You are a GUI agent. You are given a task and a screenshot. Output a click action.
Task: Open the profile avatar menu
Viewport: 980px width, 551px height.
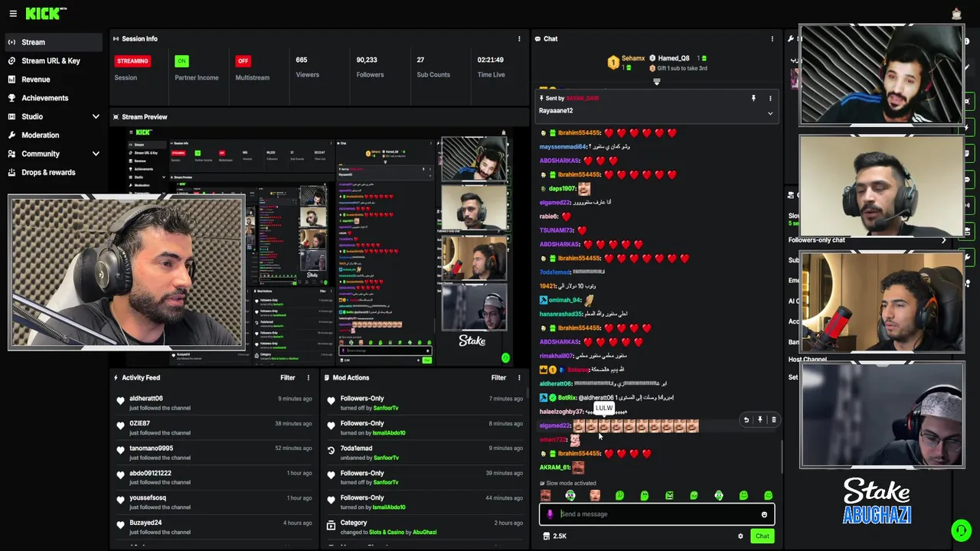956,14
